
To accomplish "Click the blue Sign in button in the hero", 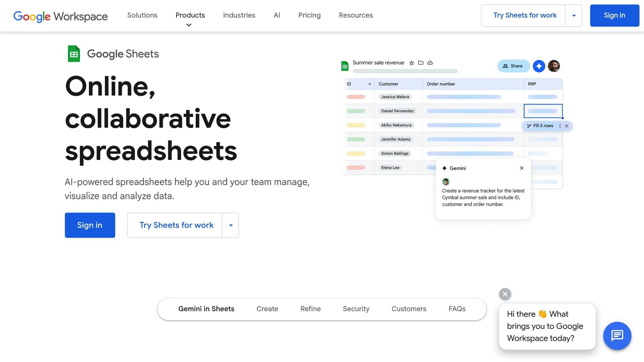I will pyautogui.click(x=90, y=225).
